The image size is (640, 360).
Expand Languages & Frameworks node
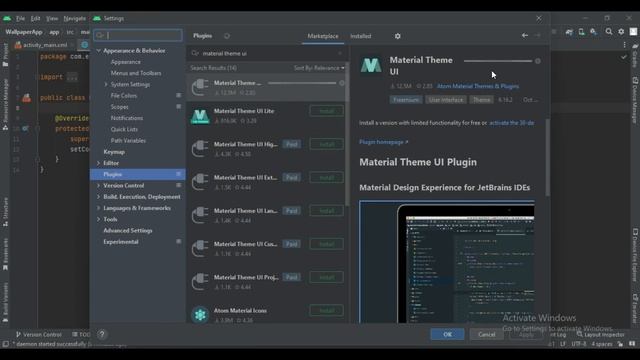[98, 208]
